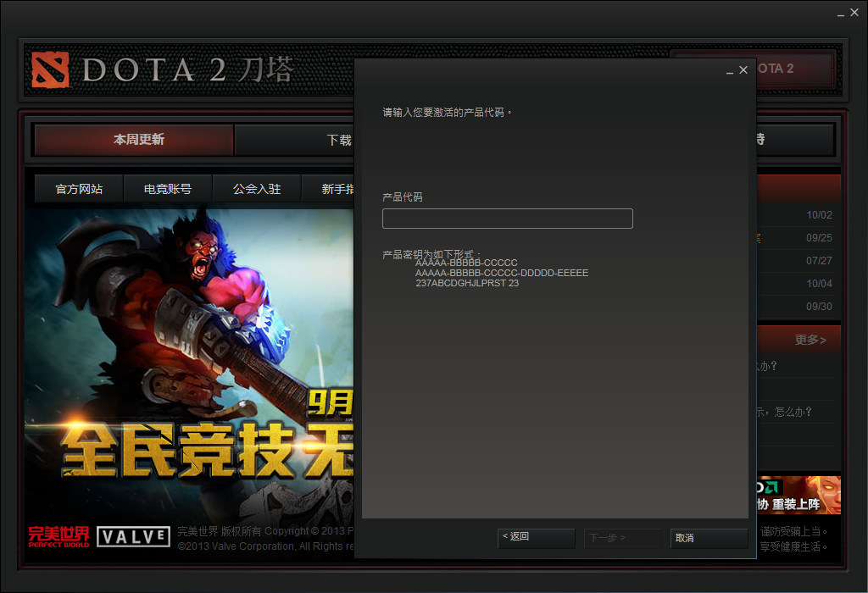Click the 产品代码 label
868x593 pixels.
pyautogui.click(x=403, y=197)
